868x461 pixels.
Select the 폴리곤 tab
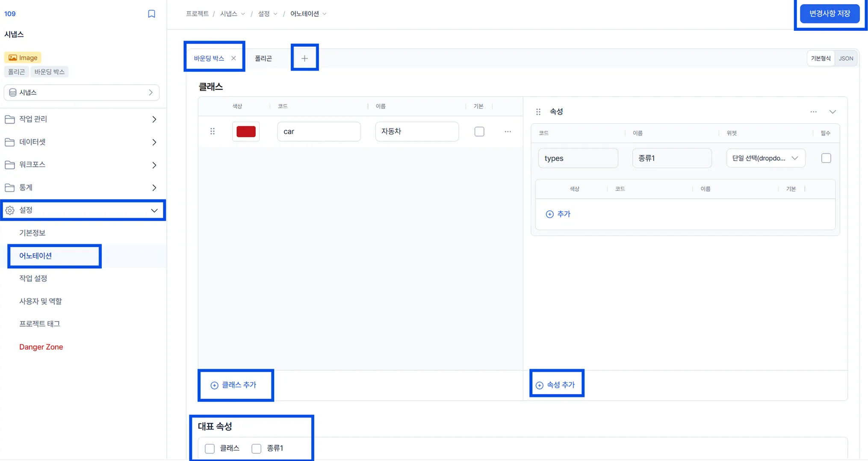click(263, 58)
